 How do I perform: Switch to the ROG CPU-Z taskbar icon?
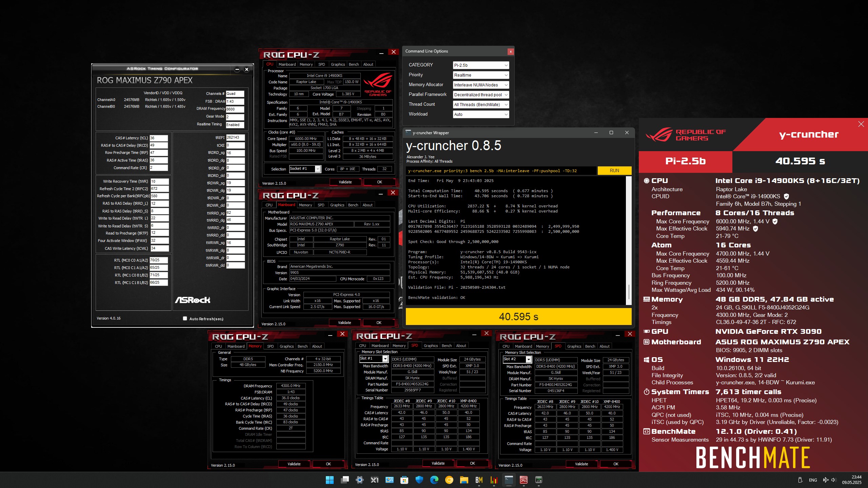[524, 480]
